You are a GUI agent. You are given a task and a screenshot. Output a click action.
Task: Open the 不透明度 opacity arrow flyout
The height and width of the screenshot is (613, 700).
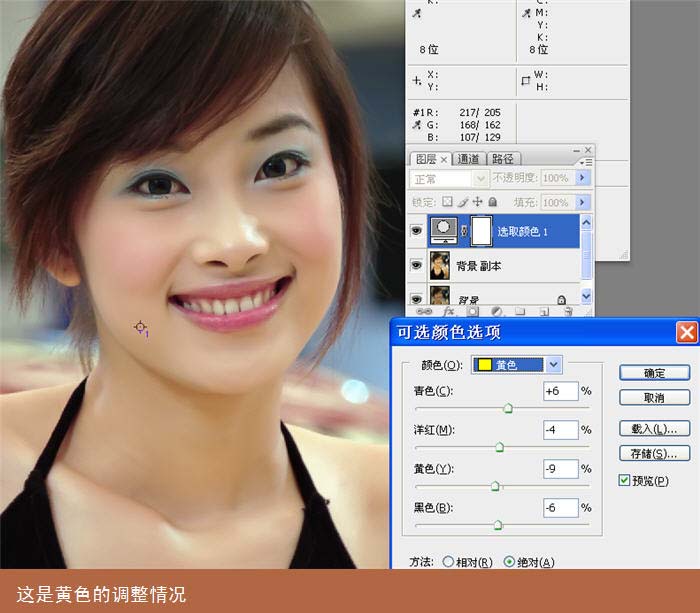tap(582, 178)
